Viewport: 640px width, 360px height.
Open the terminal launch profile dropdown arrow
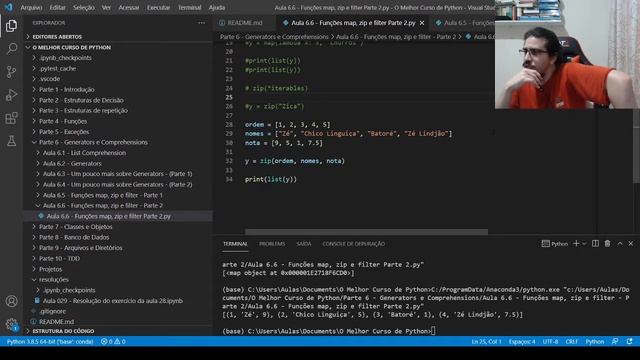click(x=584, y=244)
